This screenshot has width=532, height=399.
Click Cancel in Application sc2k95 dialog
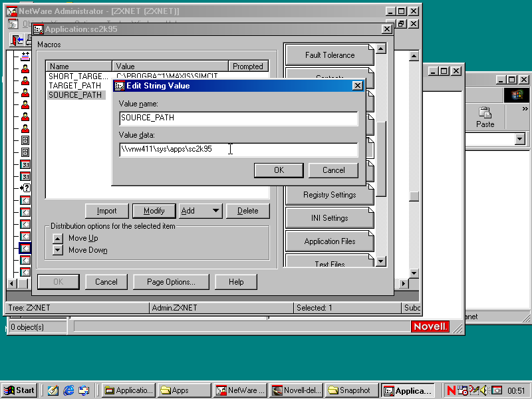106,282
